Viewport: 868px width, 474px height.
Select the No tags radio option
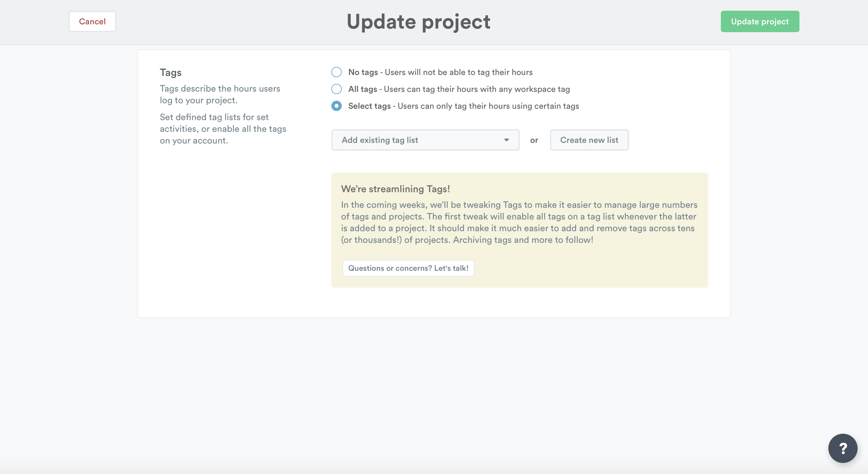point(336,72)
